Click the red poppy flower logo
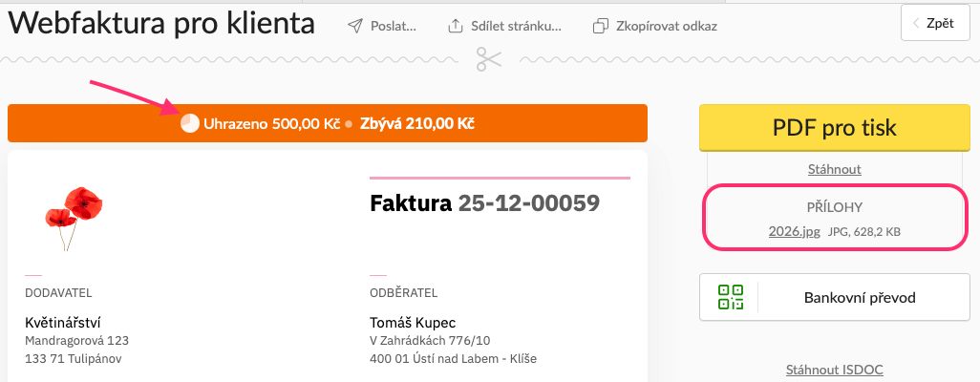 tap(75, 212)
